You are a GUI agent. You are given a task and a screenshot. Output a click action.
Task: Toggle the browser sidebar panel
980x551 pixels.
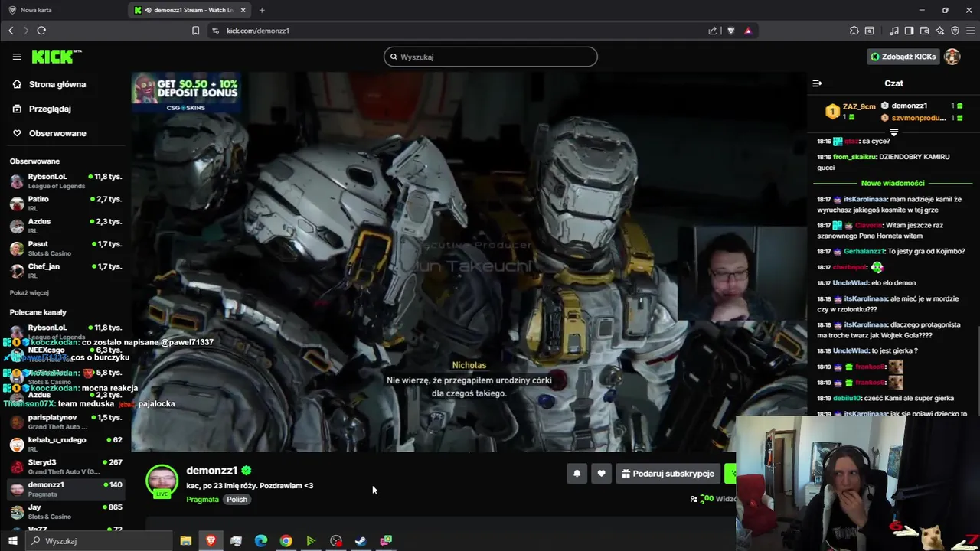[909, 31]
